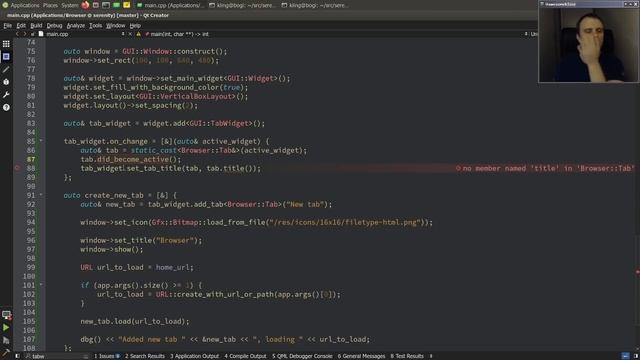Close the main.cpp document
The width and height of the screenshot is (640, 360).
click(x=130, y=34)
